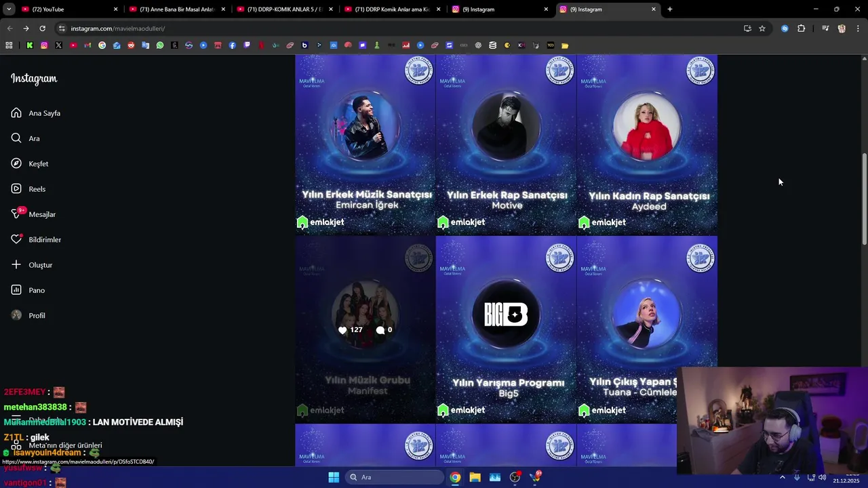The image size is (868, 488).
Task: Reload the page
Action: 42,28
